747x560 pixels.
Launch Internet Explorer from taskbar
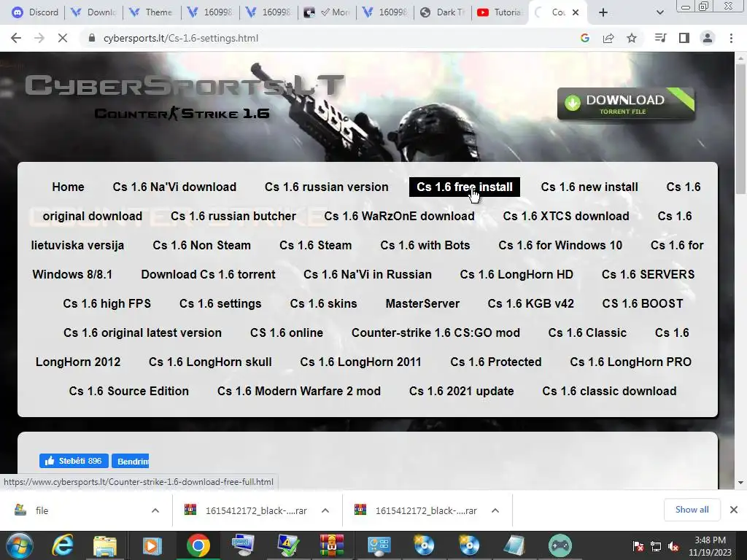[63, 545]
